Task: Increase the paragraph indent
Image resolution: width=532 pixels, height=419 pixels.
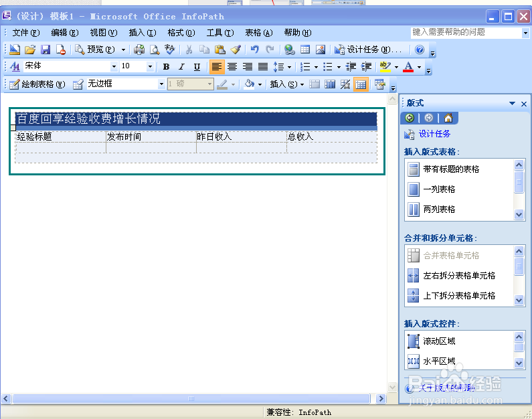Action: [x=367, y=66]
